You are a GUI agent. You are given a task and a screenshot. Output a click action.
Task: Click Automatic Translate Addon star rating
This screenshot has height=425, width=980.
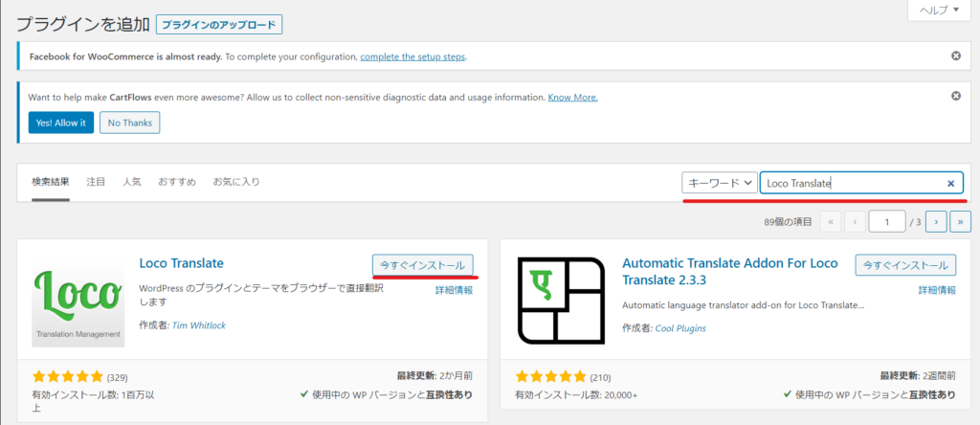click(550, 376)
